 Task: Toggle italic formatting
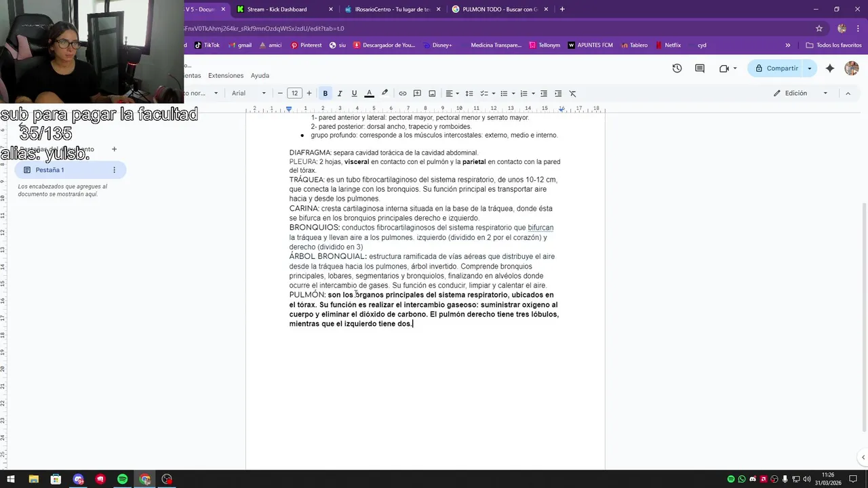(340, 94)
